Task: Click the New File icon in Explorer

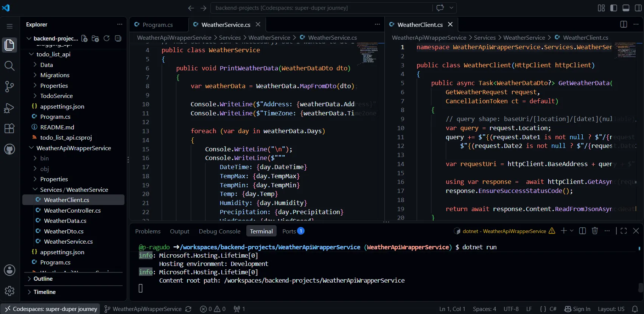Action: click(84, 39)
